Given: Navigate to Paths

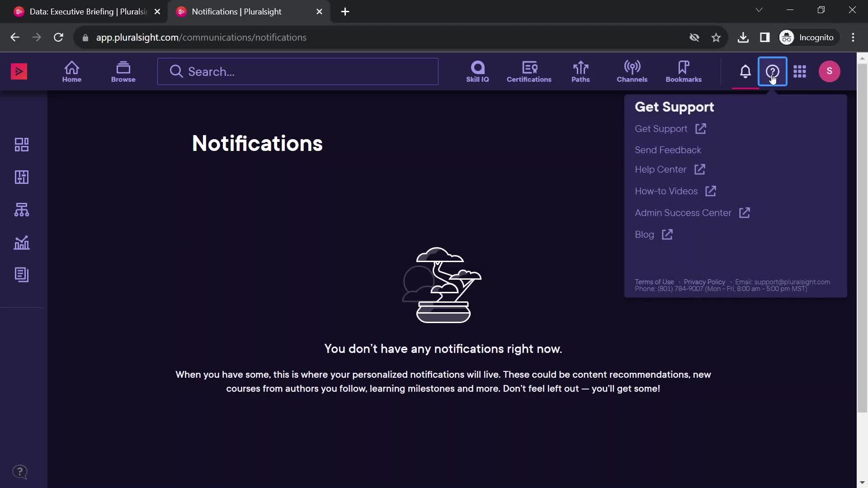Looking at the screenshot, I should pyautogui.click(x=580, y=71).
